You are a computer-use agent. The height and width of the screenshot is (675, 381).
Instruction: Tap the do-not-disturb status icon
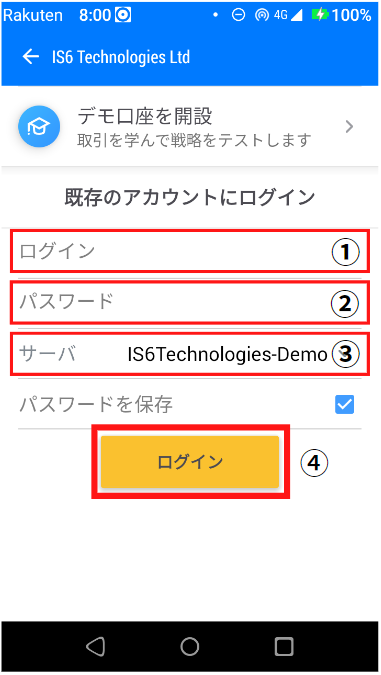pyautogui.click(x=238, y=15)
